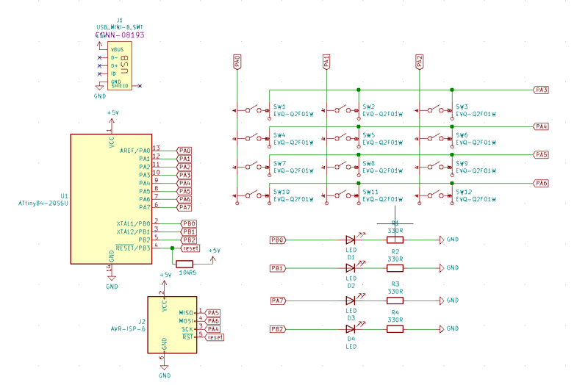Select switch SW11 symbol
Screen dimensions: 588x385
click(341, 195)
